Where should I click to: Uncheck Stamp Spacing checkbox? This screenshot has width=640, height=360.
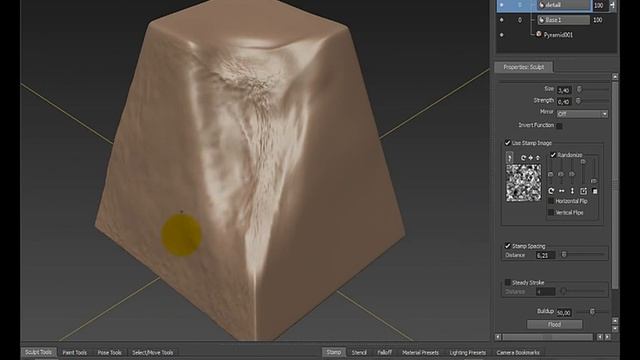pyautogui.click(x=508, y=246)
